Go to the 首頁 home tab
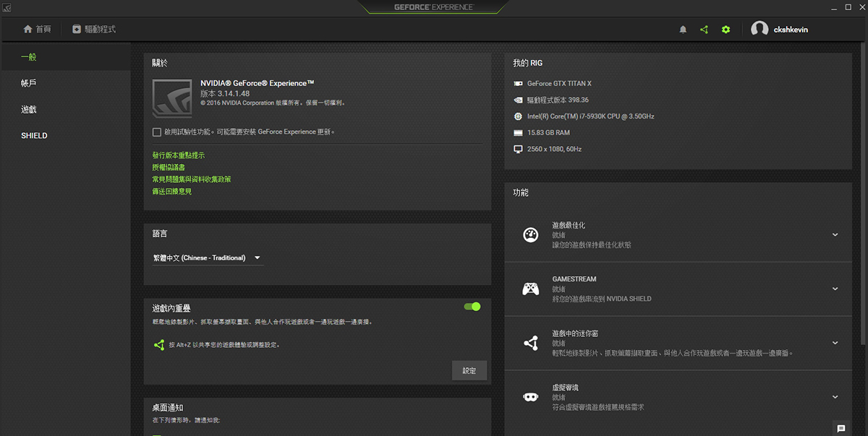 pyautogui.click(x=37, y=30)
